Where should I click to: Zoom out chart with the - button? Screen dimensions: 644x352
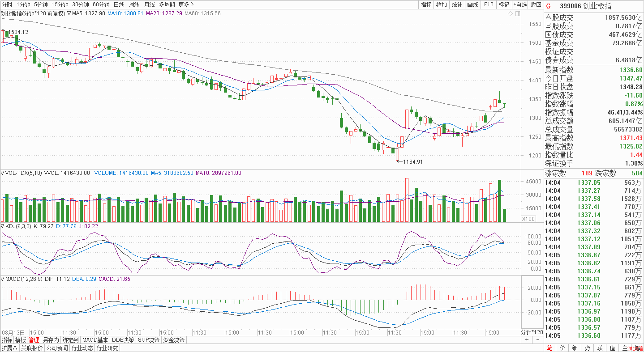click(538, 340)
